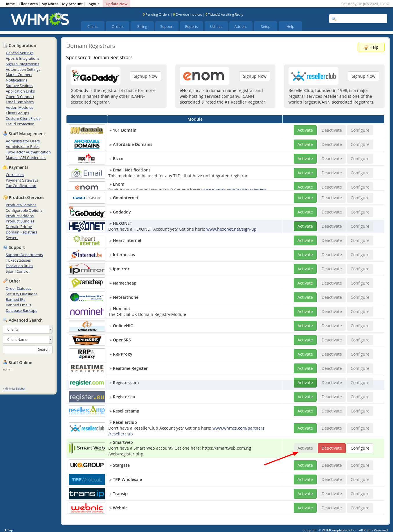The height and width of the screenshot is (532, 393).
Task: Click the Email Notifications module logo
Action: point(87,173)
